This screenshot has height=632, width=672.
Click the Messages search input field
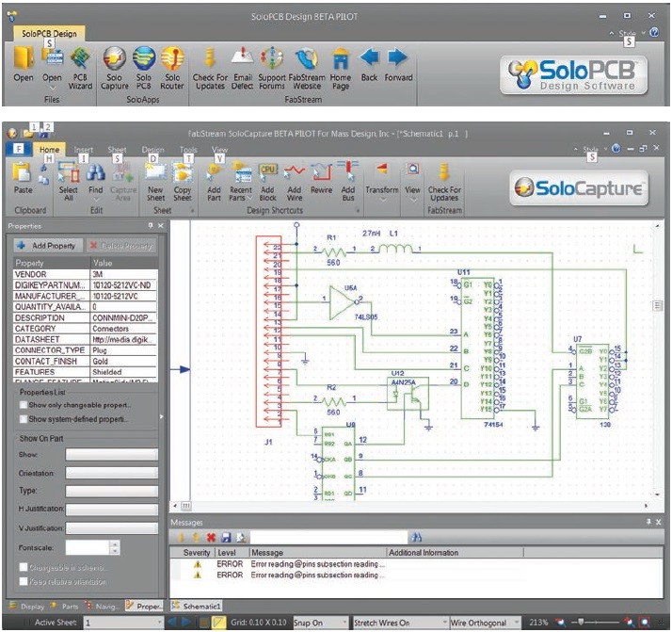(328, 537)
